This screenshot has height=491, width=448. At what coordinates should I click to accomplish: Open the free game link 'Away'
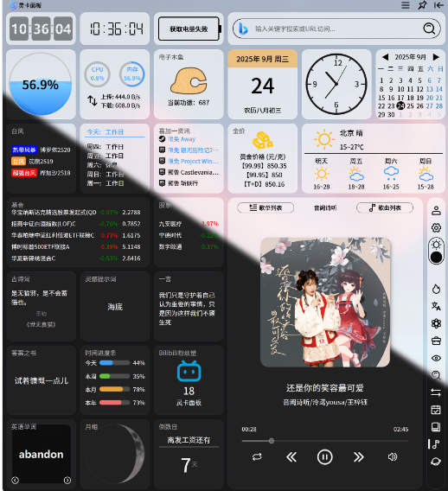[x=182, y=139]
